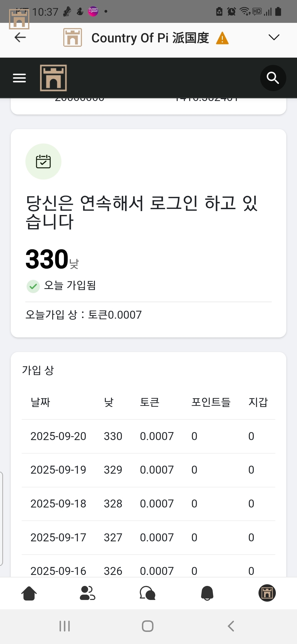
Task: Tap the castle logo in dark navbar
Action: point(53,78)
